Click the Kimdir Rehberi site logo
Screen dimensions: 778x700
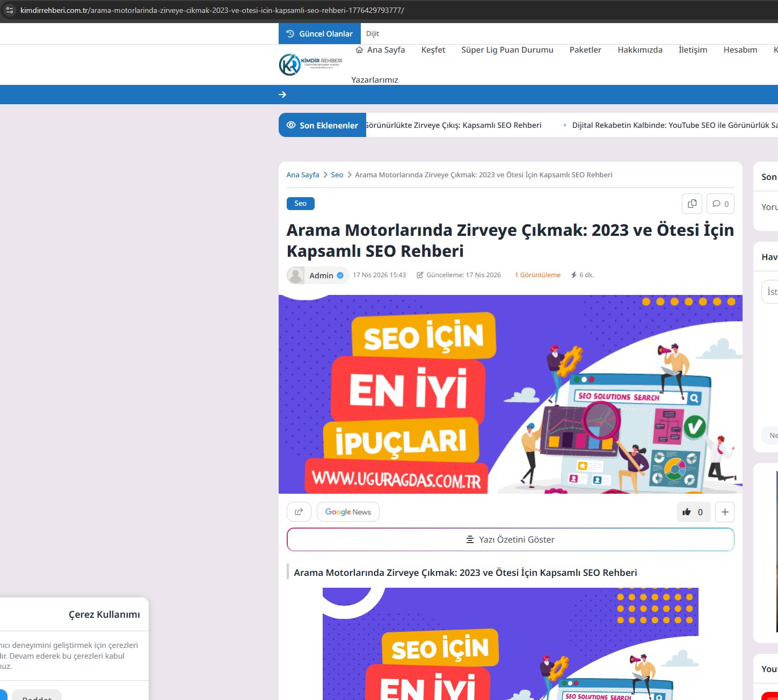point(311,64)
